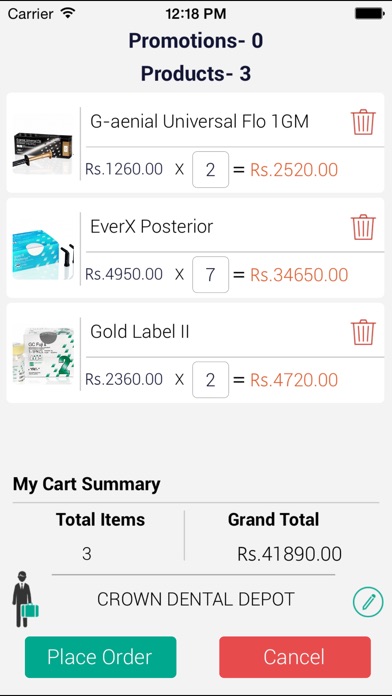
Task: Change quantity of G-aenial Universal Flo
Action: tap(210, 170)
